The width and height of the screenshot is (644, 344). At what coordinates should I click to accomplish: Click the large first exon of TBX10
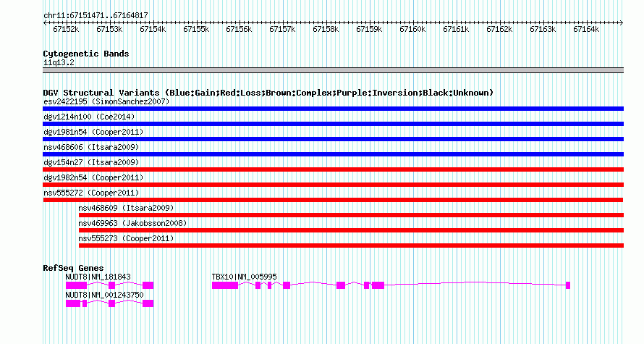(225, 285)
